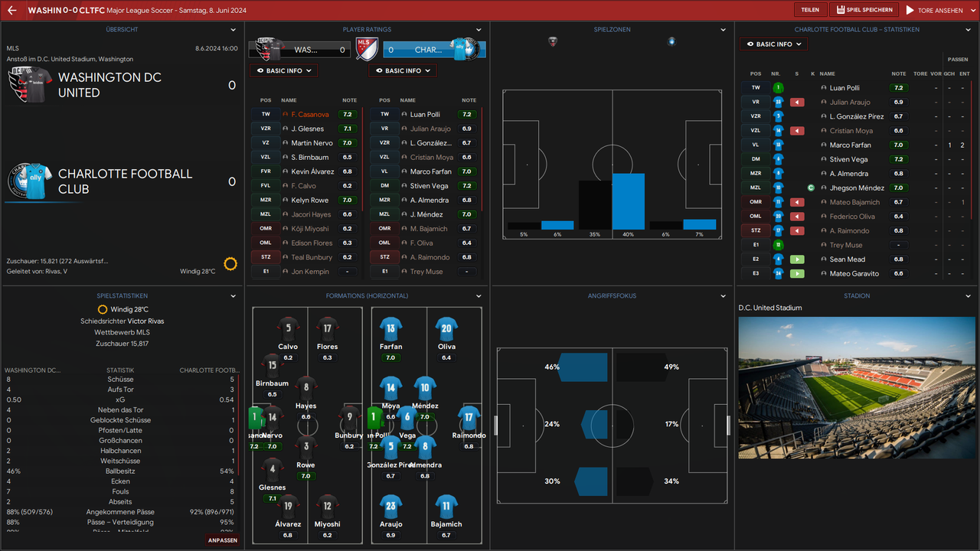Select Glesnes' number 4 shirt in formation
980x551 pixels.
pyautogui.click(x=272, y=470)
